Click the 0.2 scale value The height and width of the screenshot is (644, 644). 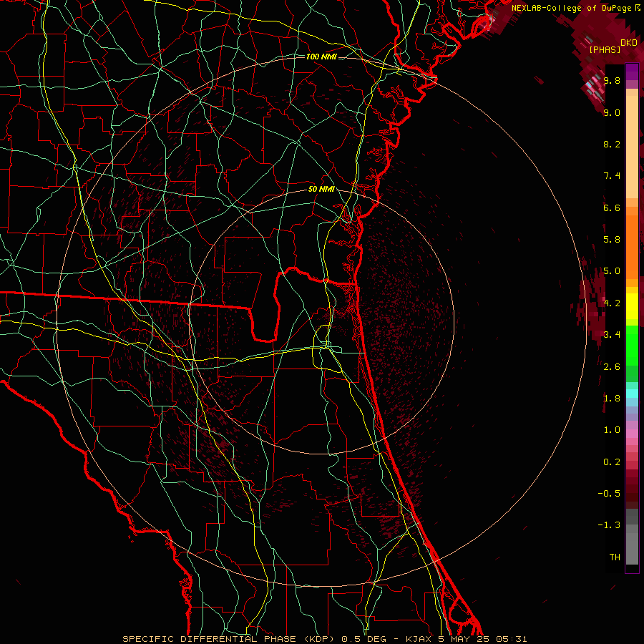click(612, 462)
